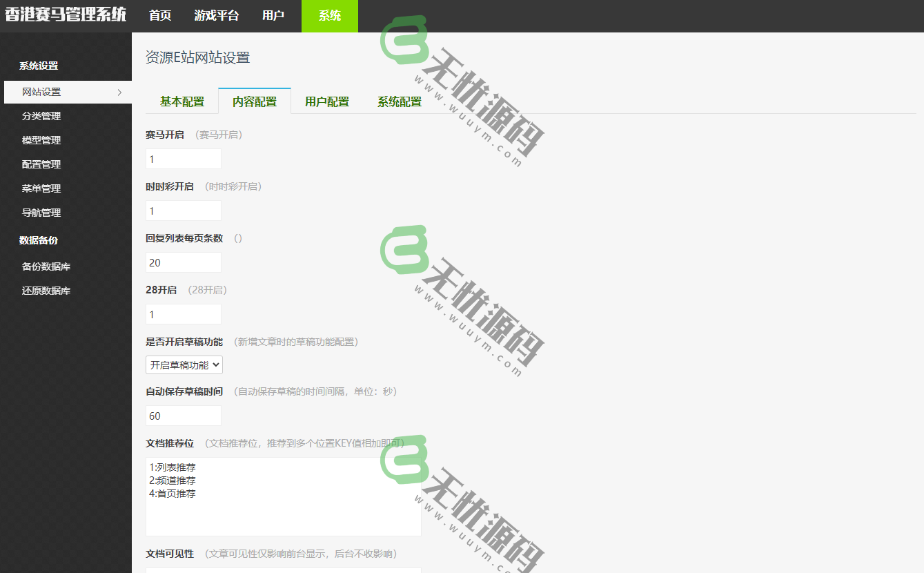Screen dimensions: 924x573
Task: Open the 用户 menu item
Action: coord(273,16)
